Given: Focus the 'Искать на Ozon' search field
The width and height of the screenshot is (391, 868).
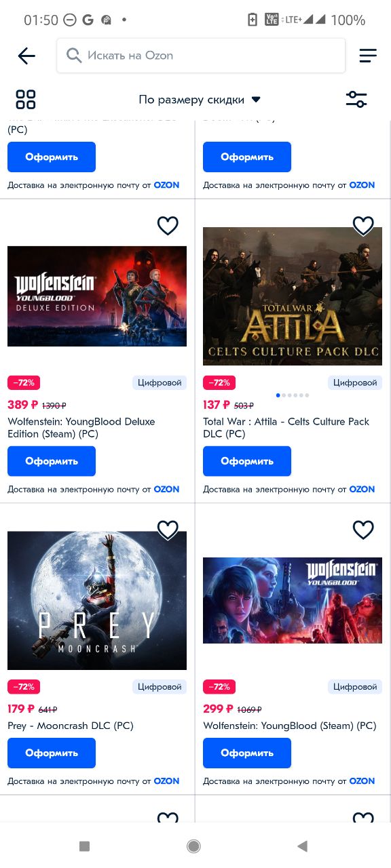Looking at the screenshot, I should 201,56.
